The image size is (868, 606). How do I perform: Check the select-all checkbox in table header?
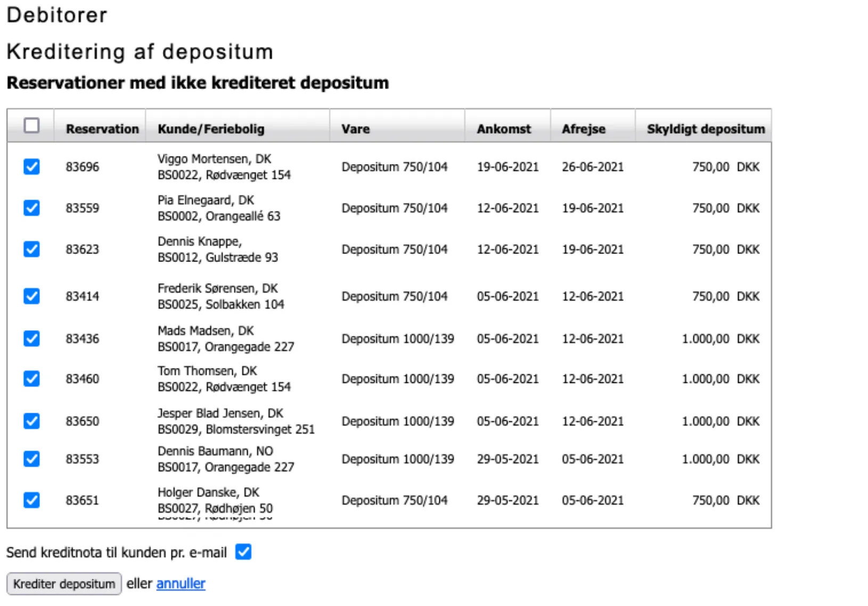coord(32,126)
